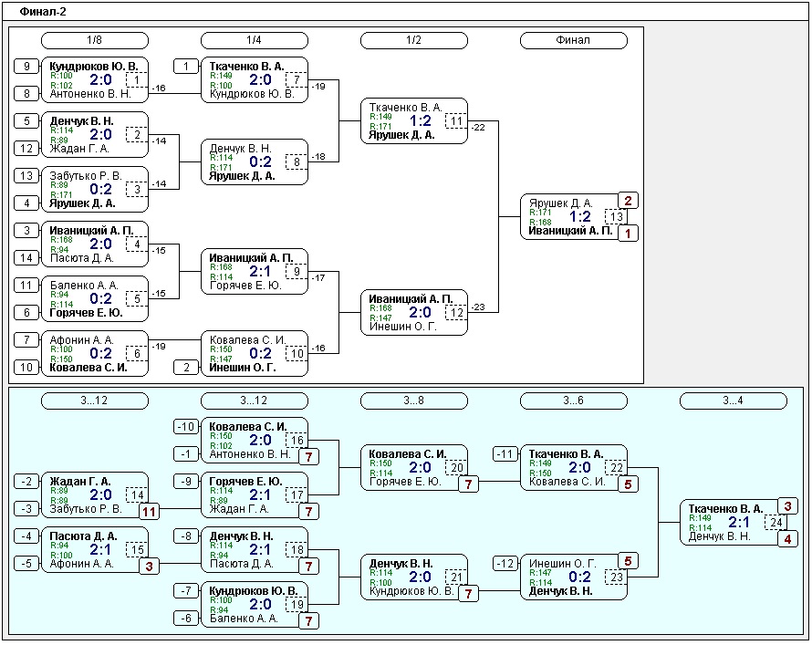The height and width of the screenshot is (645, 812).
Task: Open match 2 Денчук vs Жадан
Action: tap(95, 135)
